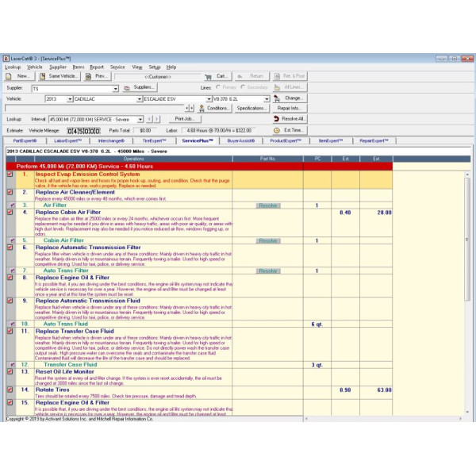The image size is (476, 476).
Task: Open the Report menu
Action: 96,67
